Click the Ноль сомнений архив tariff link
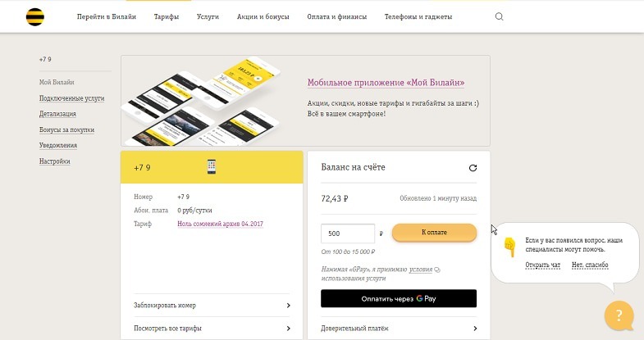The height and width of the screenshot is (340, 644). [x=220, y=224]
